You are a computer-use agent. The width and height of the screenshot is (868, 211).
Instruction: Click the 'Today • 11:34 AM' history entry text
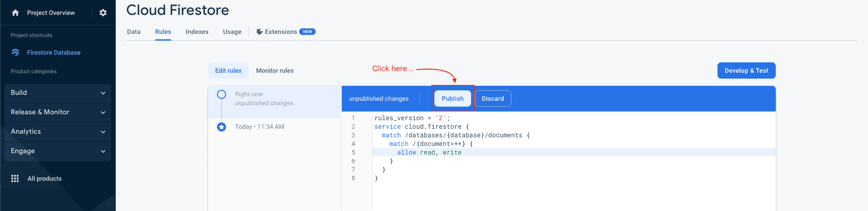[259, 127]
